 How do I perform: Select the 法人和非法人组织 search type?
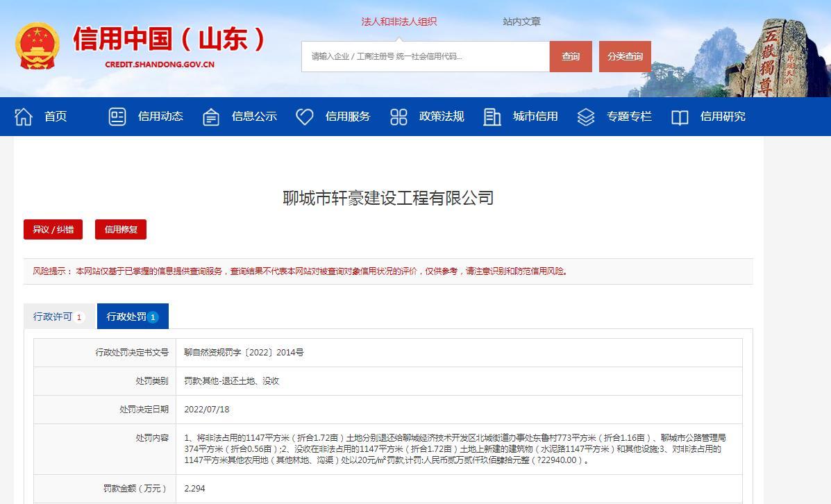(x=399, y=22)
